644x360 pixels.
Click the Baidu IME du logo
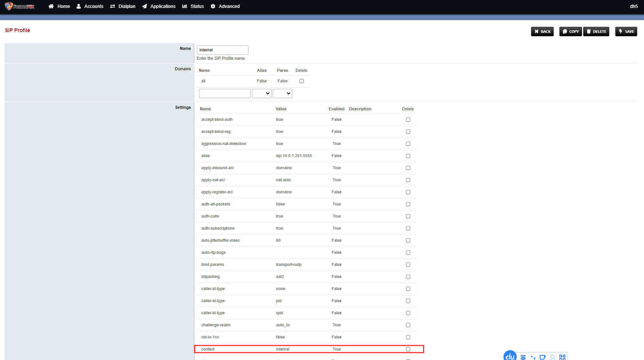(x=510, y=356)
